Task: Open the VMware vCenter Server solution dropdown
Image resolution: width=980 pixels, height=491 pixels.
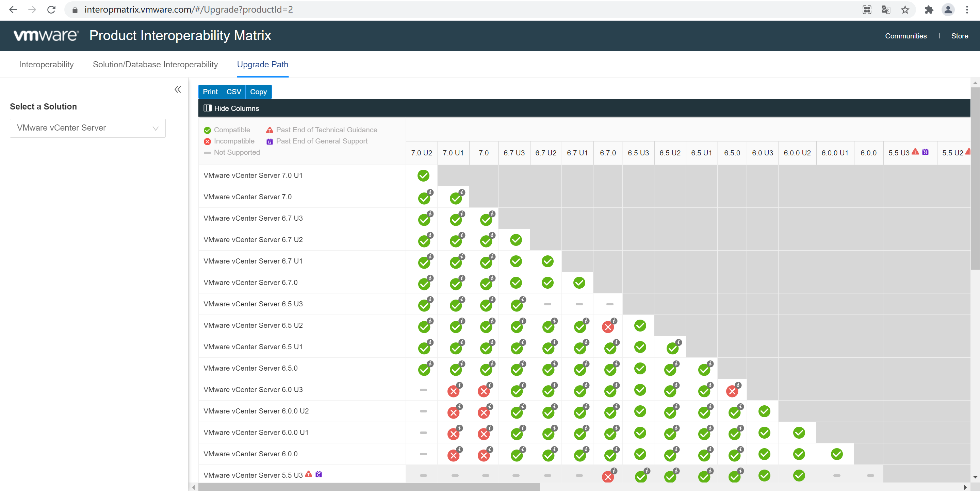Action: click(x=87, y=128)
